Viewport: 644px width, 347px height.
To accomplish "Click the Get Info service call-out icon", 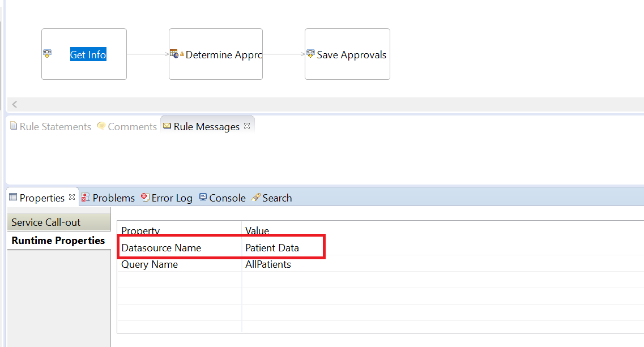I will click(47, 53).
